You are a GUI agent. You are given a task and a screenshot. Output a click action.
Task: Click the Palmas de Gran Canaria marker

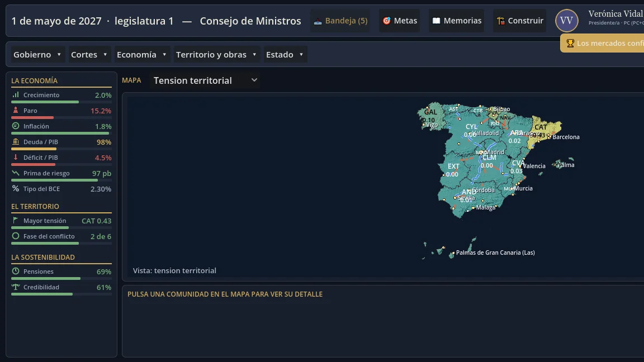point(453,253)
